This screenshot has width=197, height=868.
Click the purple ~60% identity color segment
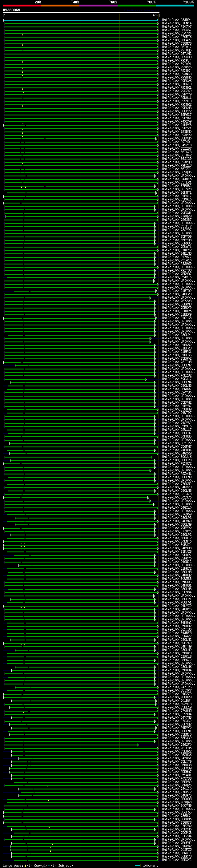(98, 6)
